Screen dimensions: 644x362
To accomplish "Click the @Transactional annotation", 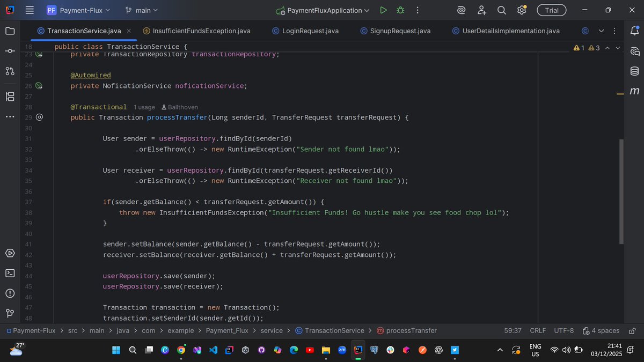I will click(99, 107).
